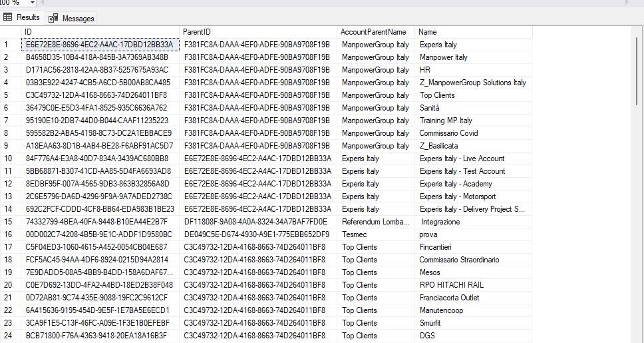The height and width of the screenshot is (343, 644).
Task: Click ID cell 5BB68871-B307-41CD-AA85-5D4FA6693AD8
Action: tap(100, 171)
